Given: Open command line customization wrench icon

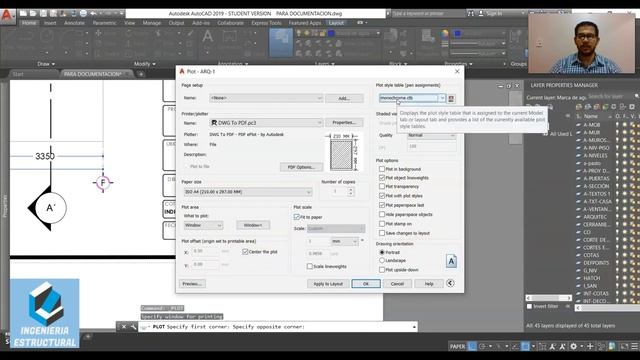Looking at the screenshot, I should pyautogui.click(x=133, y=327).
